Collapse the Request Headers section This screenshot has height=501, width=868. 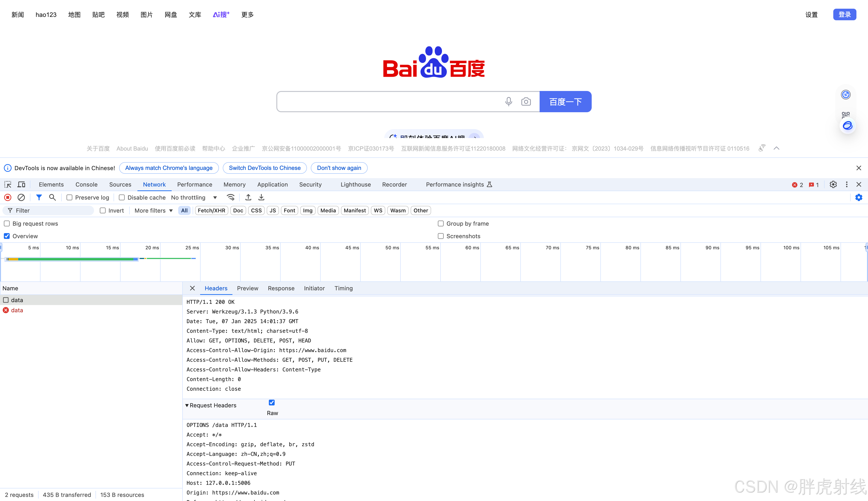tap(187, 405)
